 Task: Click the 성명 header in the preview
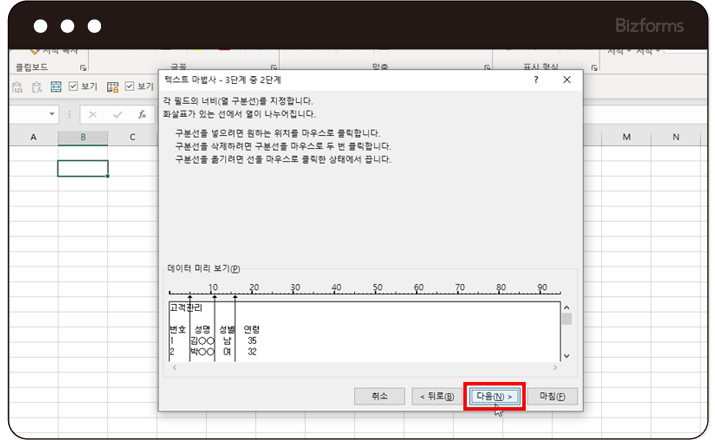coord(202,329)
